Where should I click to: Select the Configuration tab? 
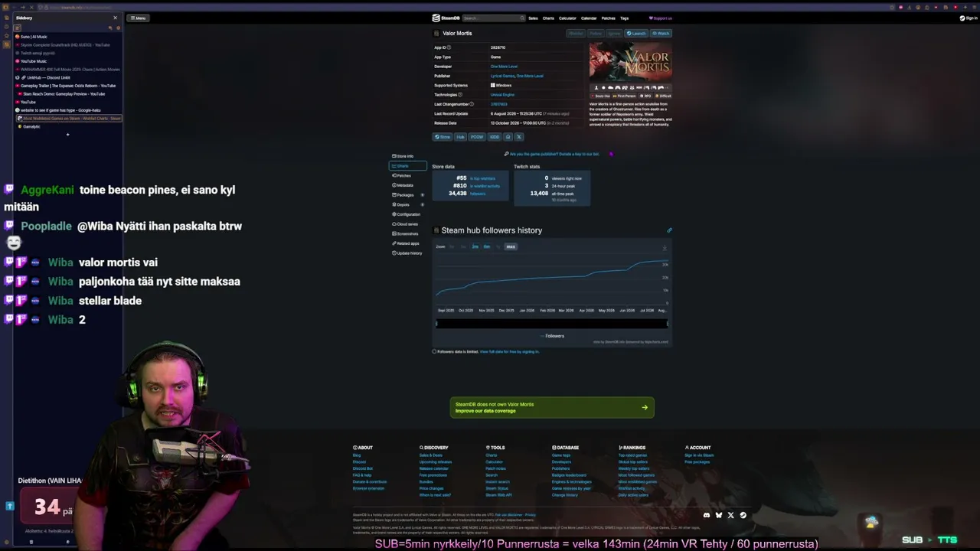click(x=407, y=214)
